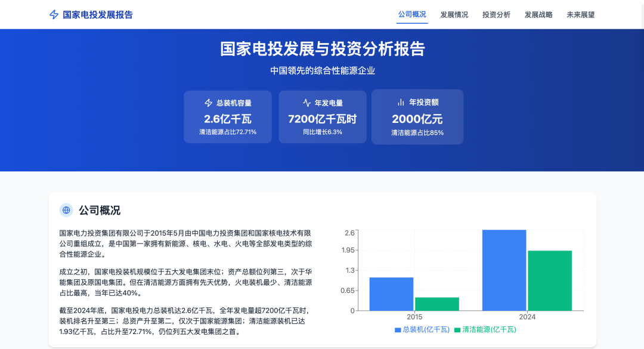Toggle the 总装机(亿千瓦) legend item

click(x=422, y=330)
